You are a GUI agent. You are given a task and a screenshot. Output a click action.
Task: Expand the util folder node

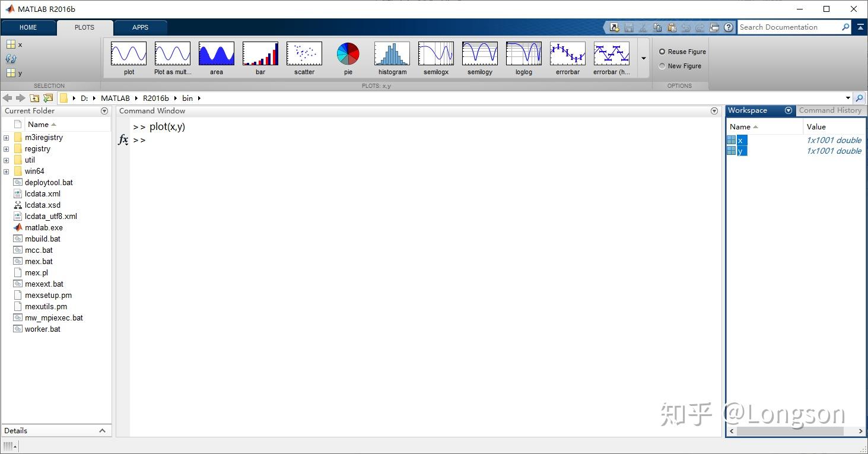pyautogui.click(x=7, y=160)
